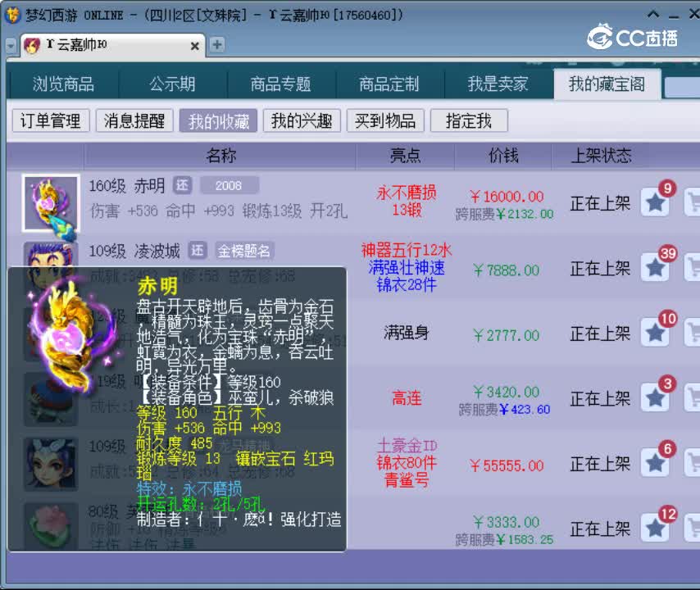Toggle favorite star on ¥3420.00 高连 row

pyautogui.click(x=656, y=398)
